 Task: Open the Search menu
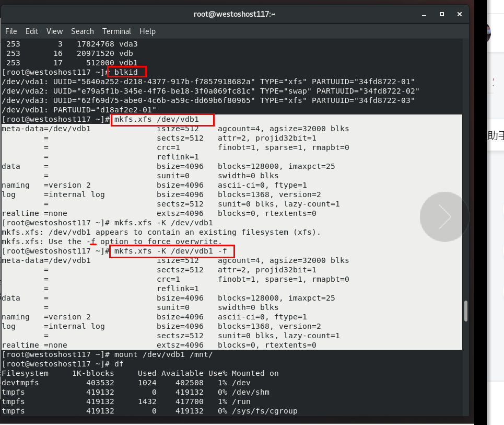pyautogui.click(x=82, y=31)
